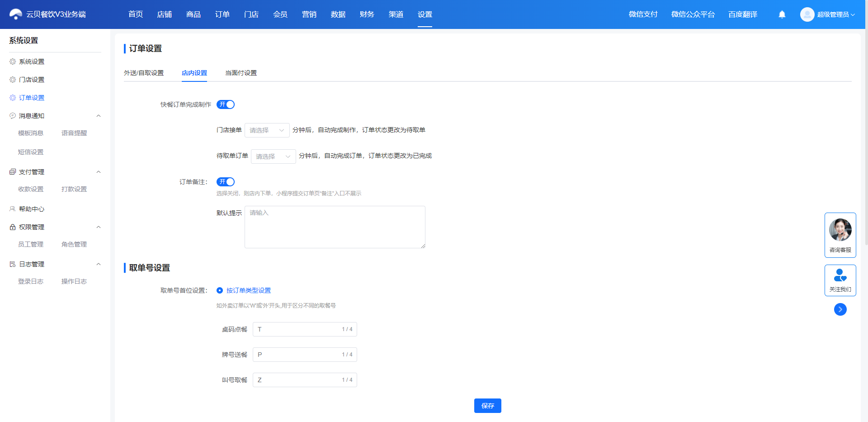
Task: Open the 微信公众平台 link
Action: tap(693, 14)
